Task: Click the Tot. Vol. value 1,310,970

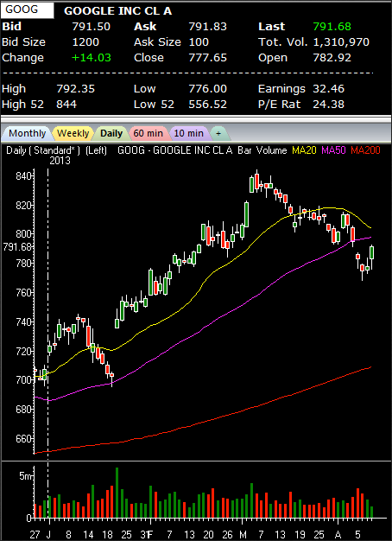Action: (341, 42)
